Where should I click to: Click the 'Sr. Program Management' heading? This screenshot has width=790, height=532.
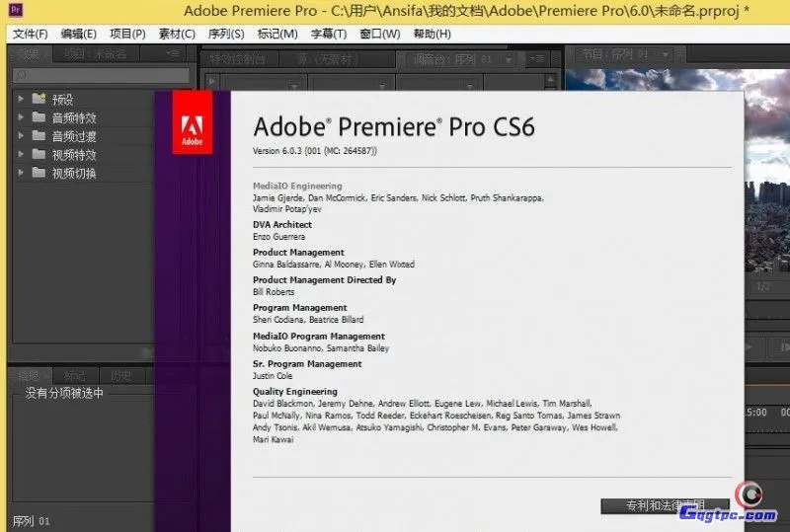[x=307, y=364]
